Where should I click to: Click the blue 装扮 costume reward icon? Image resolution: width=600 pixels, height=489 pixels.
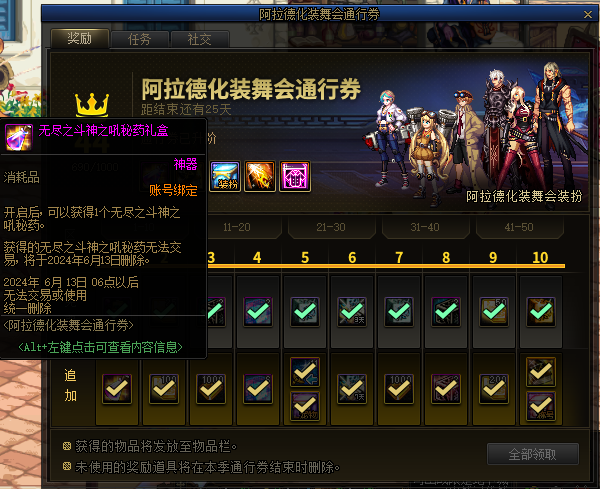[225, 176]
